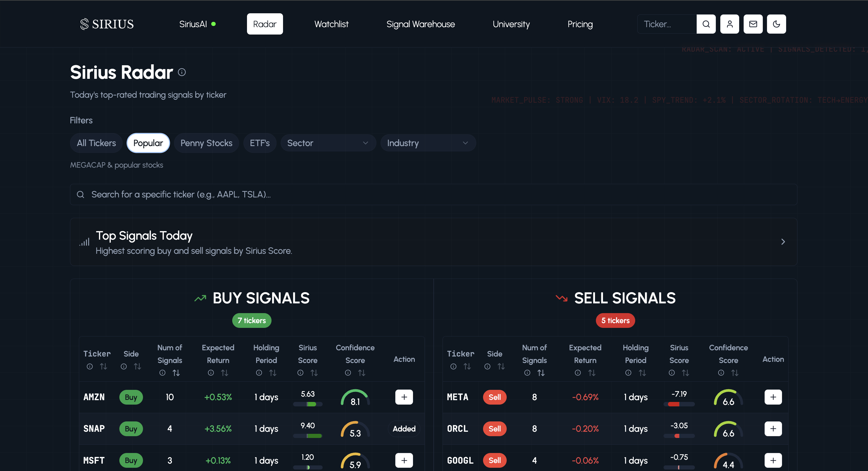Open the user profile icon
This screenshot has width=868, height=471.
coord(729,24)
